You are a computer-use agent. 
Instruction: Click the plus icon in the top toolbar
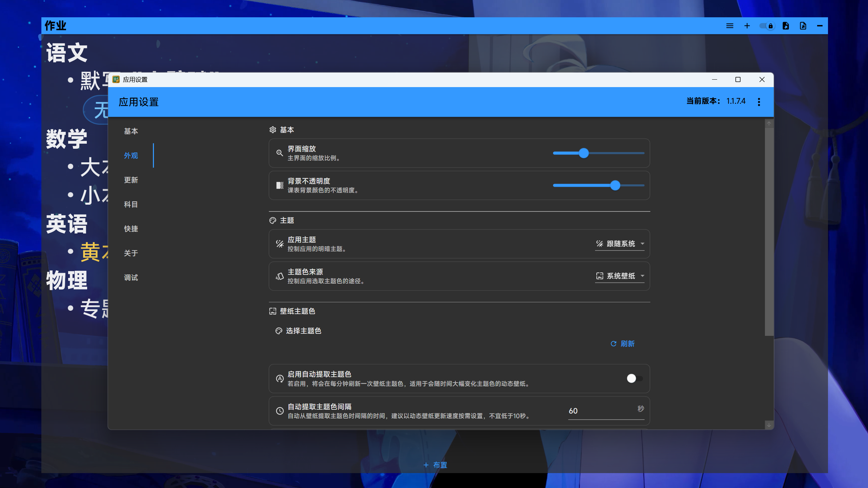747,26
